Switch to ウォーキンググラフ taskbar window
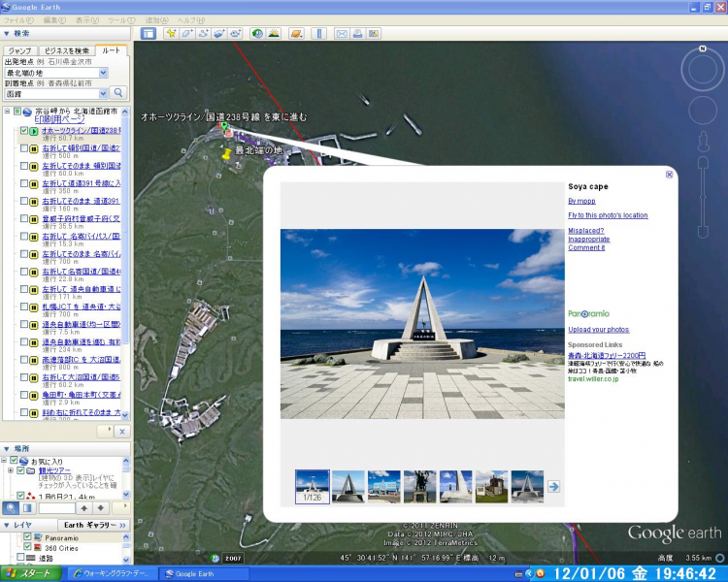Image resolution: width=728 pixels, height=582 pixels. (111, 573)
